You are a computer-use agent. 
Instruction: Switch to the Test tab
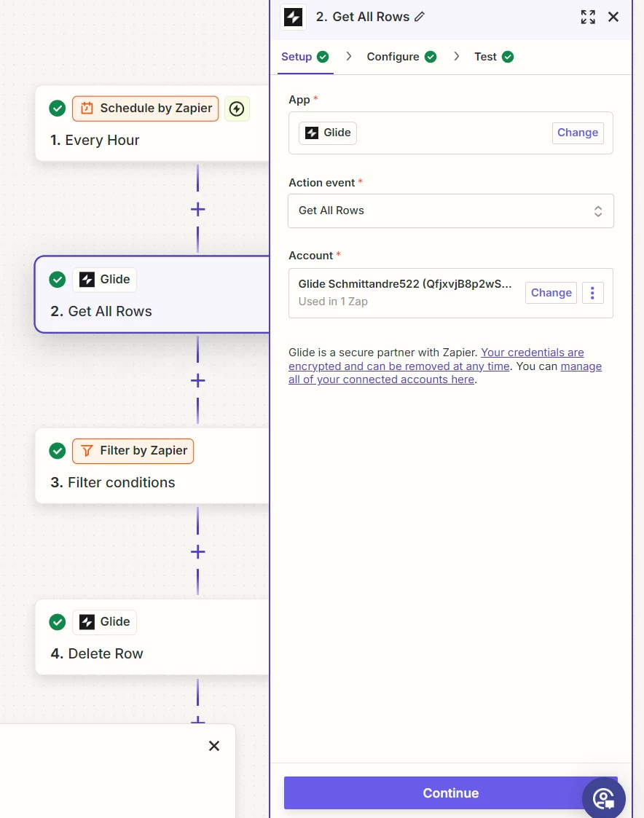click(x=494, y=57)
